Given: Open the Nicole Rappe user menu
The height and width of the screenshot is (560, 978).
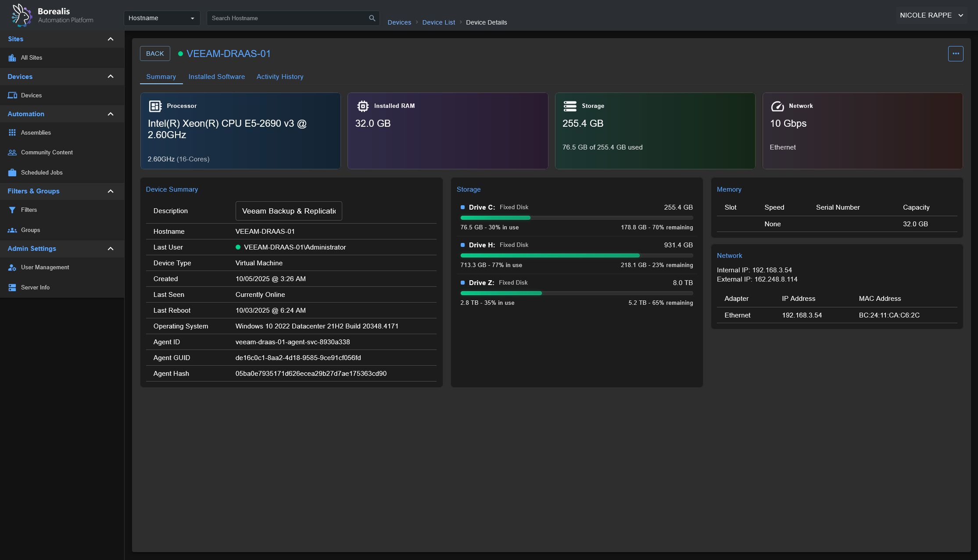Looking at the screenshot, I should pyautogui.click(x=931, y=15).
